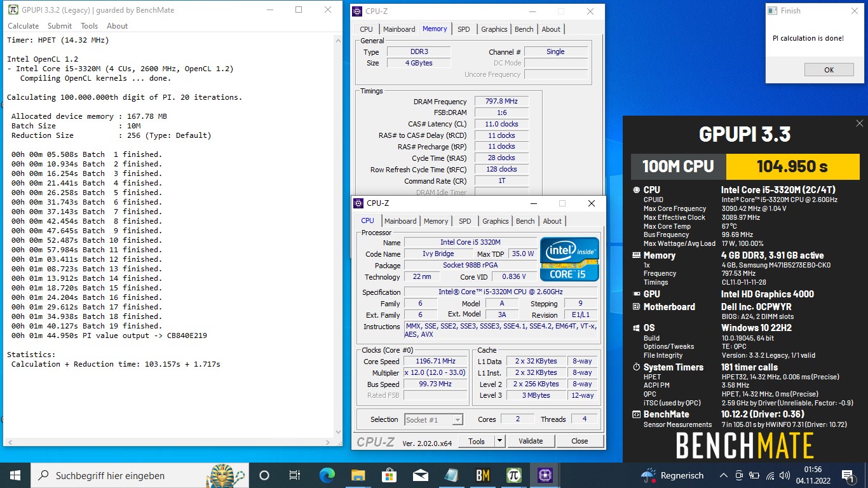The height and width of the screenshot is (488, 868).
Task: Select Mainboard tab in upper CPU-Z window
Action: (398, 29)
